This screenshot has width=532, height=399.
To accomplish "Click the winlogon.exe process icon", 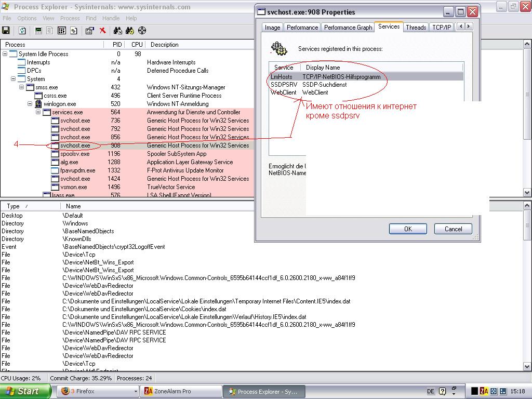I will pyautogui.click(x=38, y=104).
